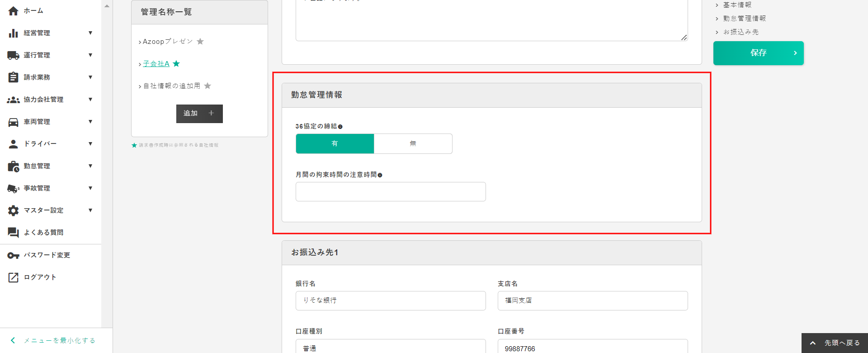Expand the 経営管理 menu arrow
The width and height of the screenshot is (868, 353).
tap(90, 33)
